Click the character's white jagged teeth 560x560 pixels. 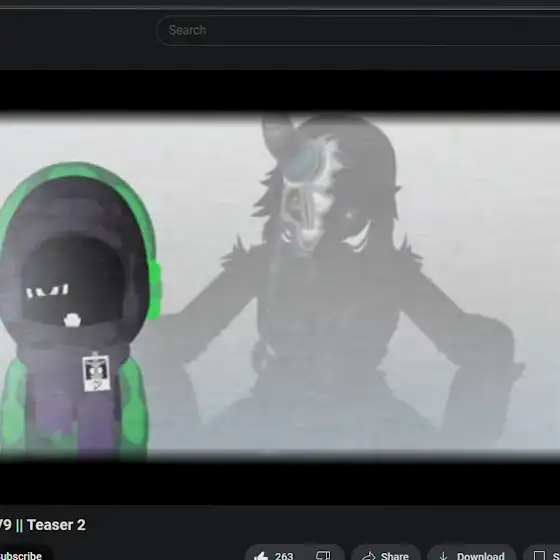pyautogui.click(x=47, y=291)
